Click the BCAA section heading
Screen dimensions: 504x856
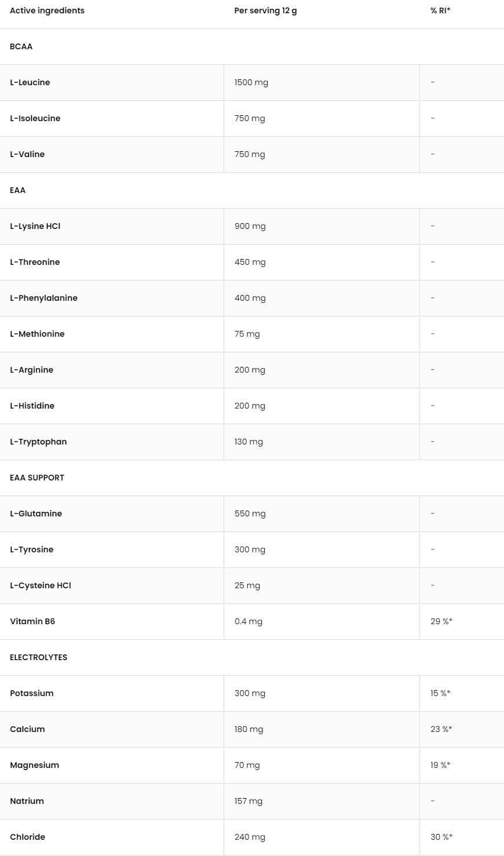[x=21, y=46]
